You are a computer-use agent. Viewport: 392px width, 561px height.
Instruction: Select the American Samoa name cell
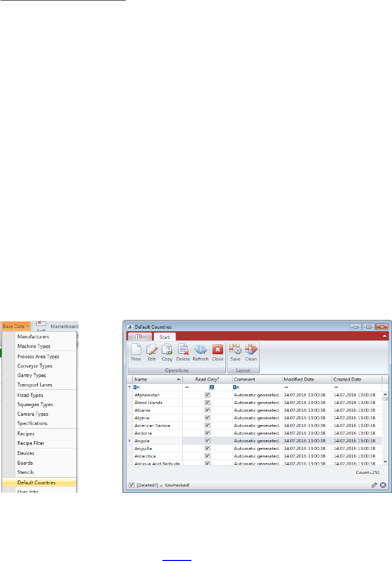coord(158,425)
